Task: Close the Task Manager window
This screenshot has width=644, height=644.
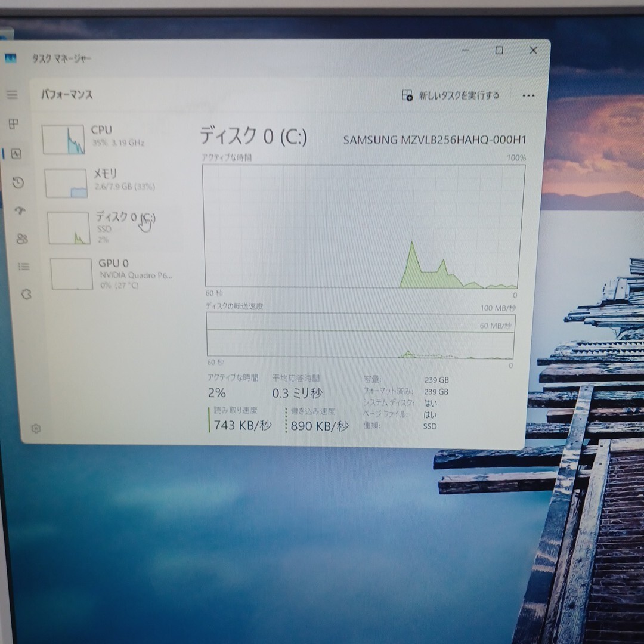Action: pos(533,50)
